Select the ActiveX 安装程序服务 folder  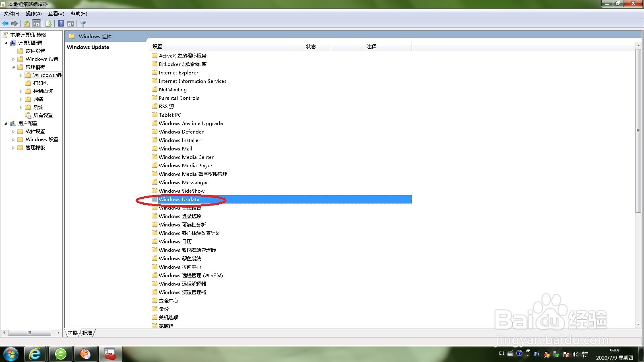coord(182,56)
